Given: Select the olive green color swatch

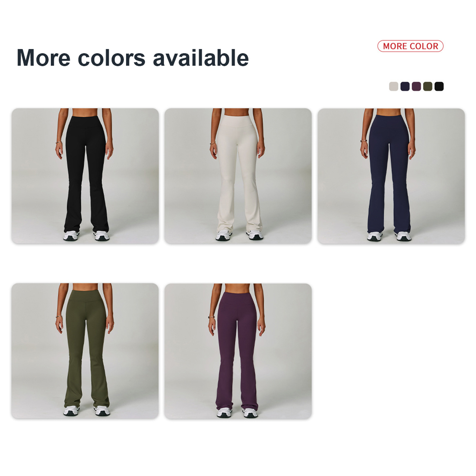Looking at the screenshot, I should coord(428,86).
